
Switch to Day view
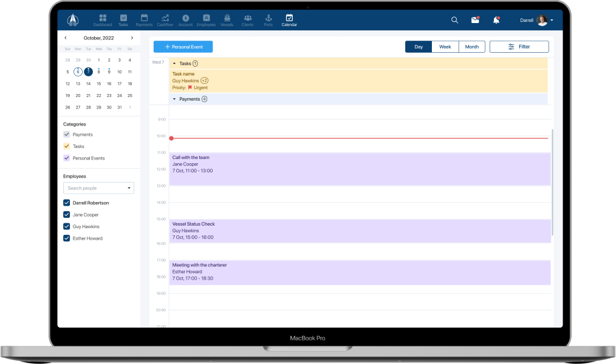[419, 47]
